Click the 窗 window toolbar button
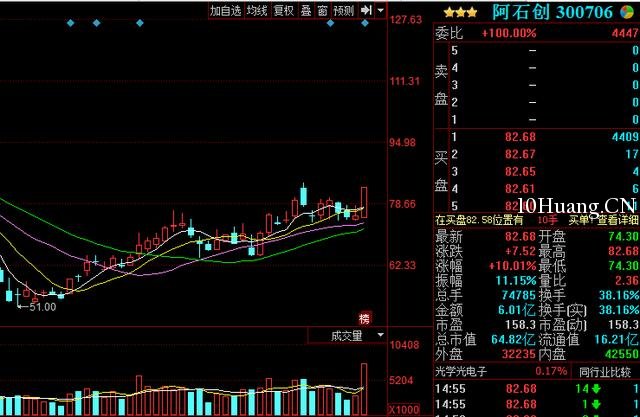 click(322, 11)
